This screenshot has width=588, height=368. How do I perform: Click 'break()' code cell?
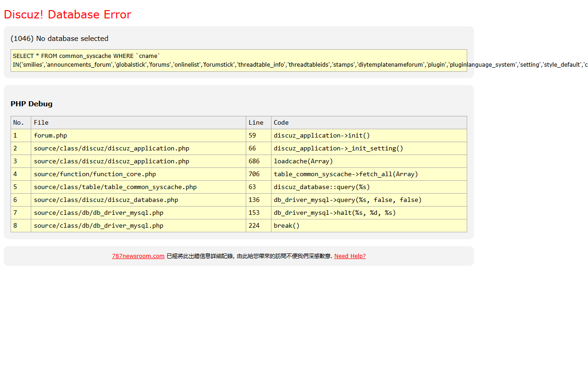(x=369, y=226)
